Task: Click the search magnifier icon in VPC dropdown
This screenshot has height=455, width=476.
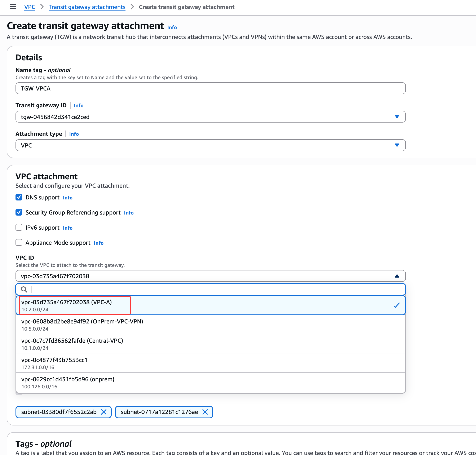Action: click(x=24, y=289)
